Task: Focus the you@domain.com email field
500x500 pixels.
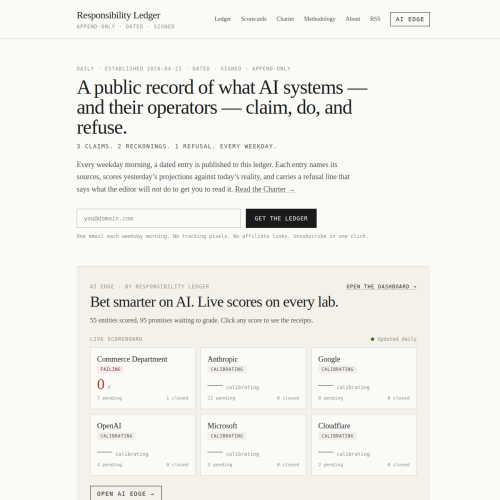Action: coord(158,218)
